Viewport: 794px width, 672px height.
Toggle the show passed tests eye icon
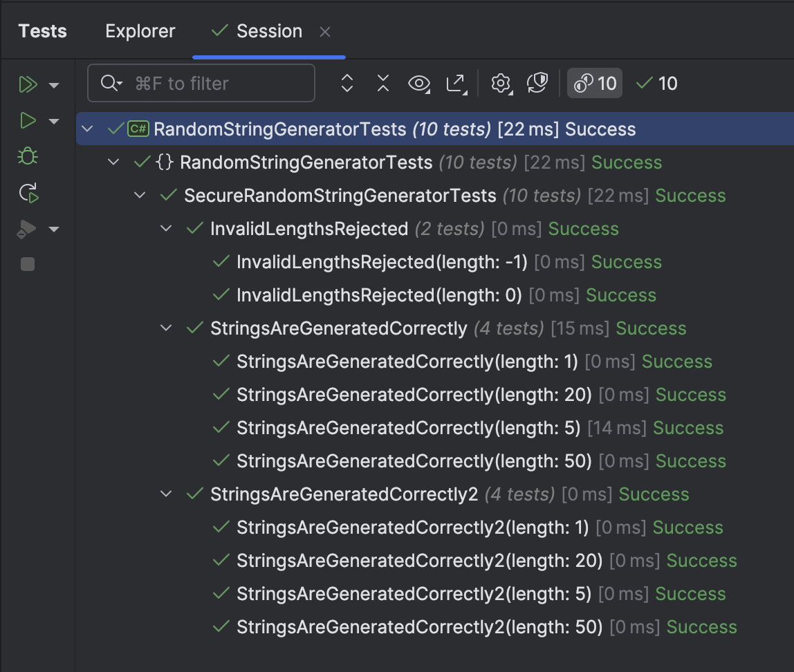click(x=419, y=83)
